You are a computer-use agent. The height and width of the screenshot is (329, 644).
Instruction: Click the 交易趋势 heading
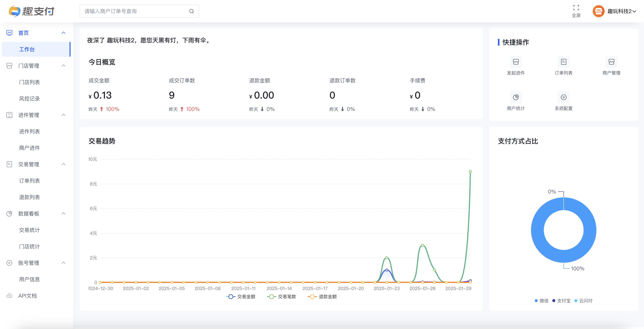102,141
